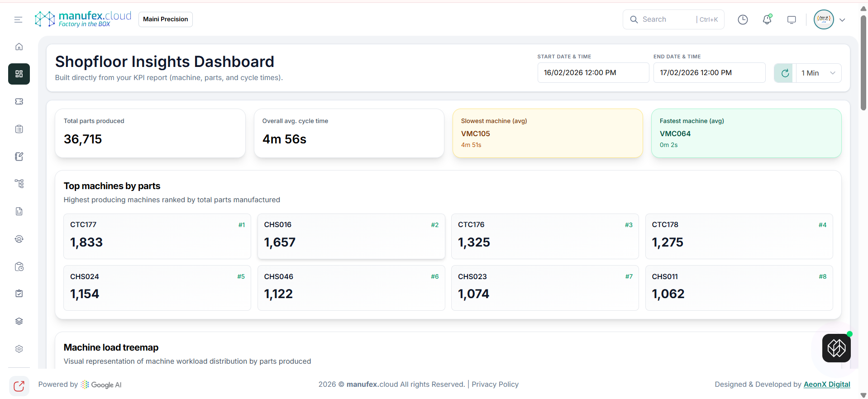Open the Privacy Policy link
The image size is (868, 399).
pos(495,384)
